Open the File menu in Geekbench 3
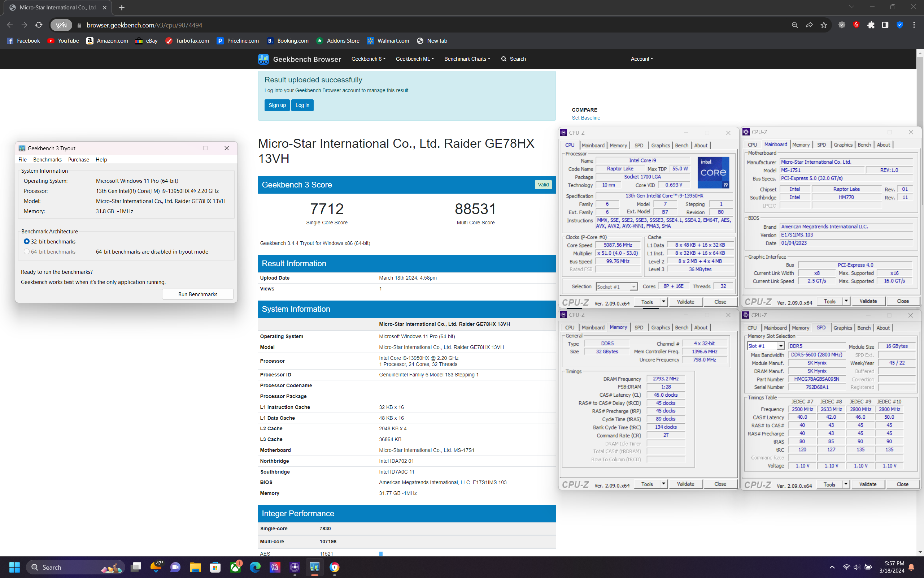 tap(22, 159)
